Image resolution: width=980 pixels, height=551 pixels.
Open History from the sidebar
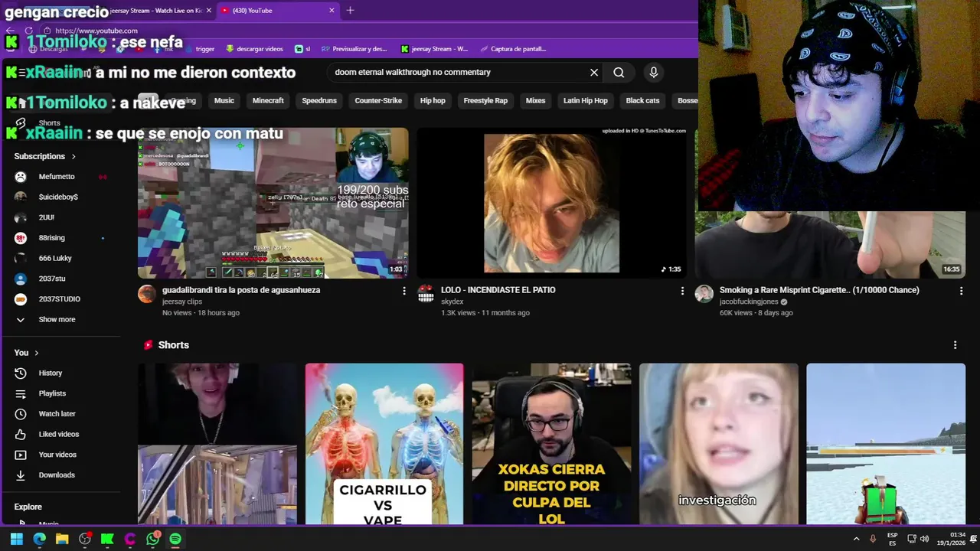(x=50, y=373)
